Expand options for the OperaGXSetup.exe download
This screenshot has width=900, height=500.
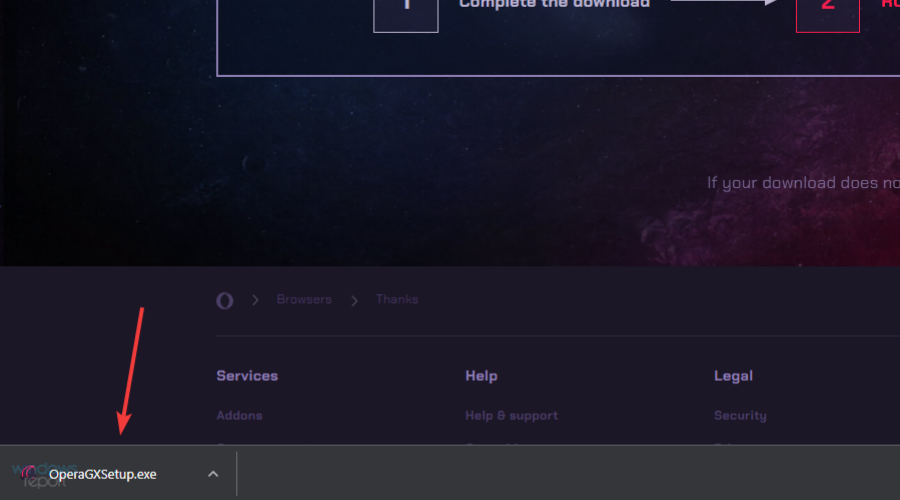pos(213,474)
